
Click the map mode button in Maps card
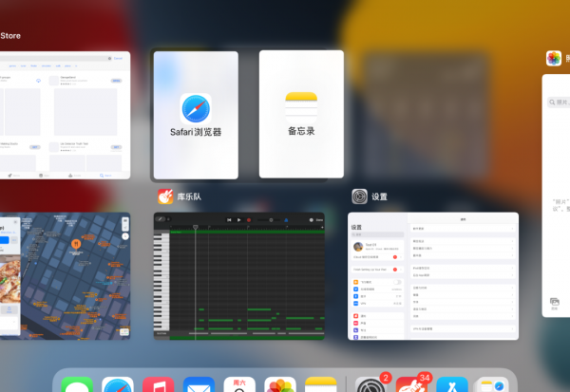(x=125, y=221)
